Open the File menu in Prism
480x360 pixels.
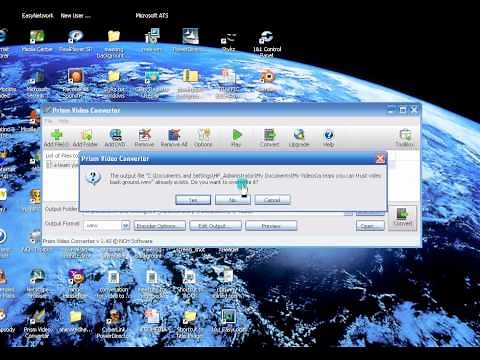tap(49, 121)
